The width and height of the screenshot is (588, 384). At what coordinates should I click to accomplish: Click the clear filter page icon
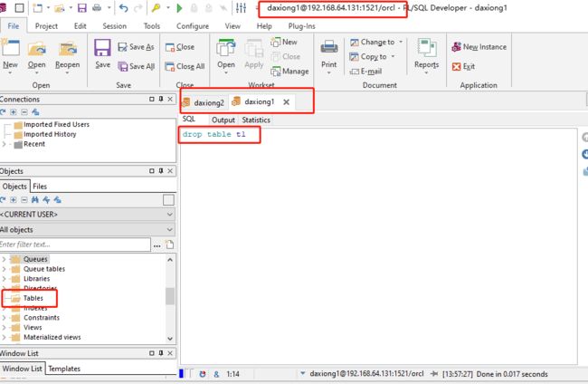170,245
